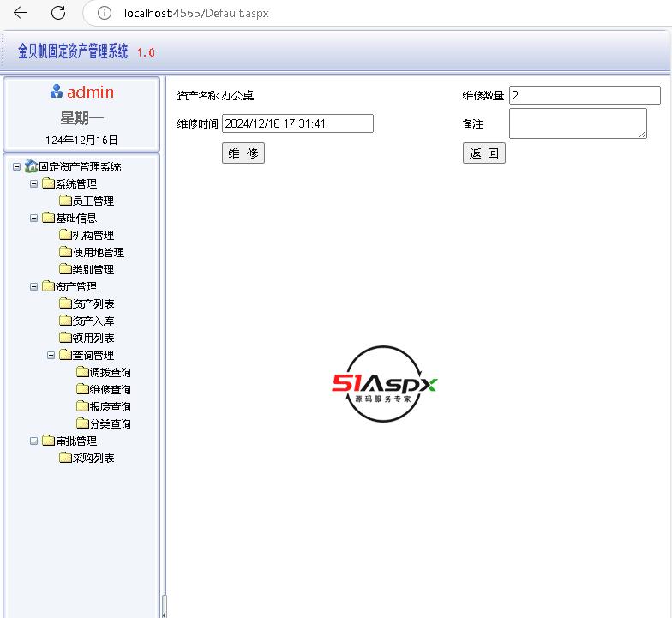Click the 报废查询 folder icon

point(82,406)
